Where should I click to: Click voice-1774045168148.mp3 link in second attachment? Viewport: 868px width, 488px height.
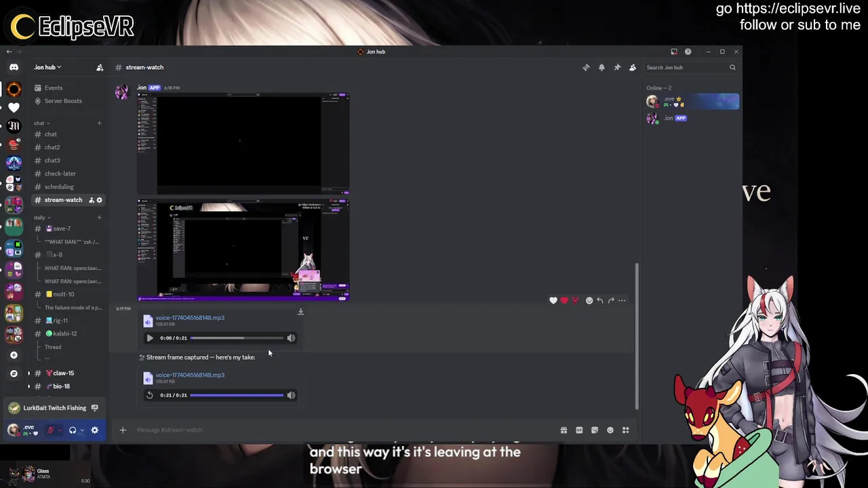coord(190,375)
